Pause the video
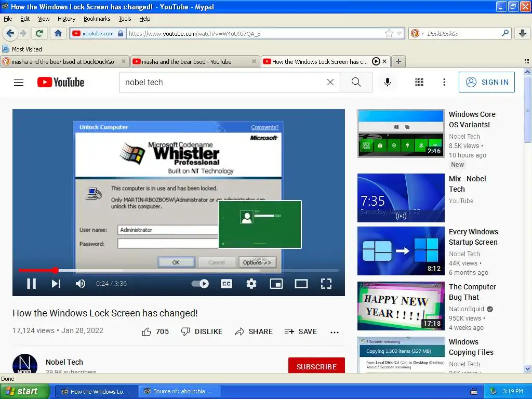This screenshot has width=532, height=399. pos(32,284)
